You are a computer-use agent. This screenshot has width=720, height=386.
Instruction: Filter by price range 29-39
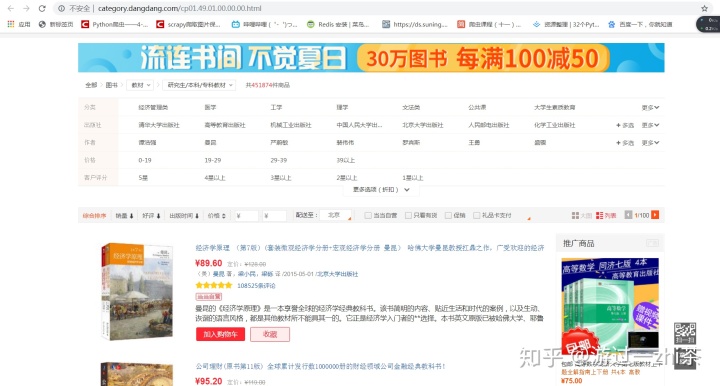(x=278, y=160)
